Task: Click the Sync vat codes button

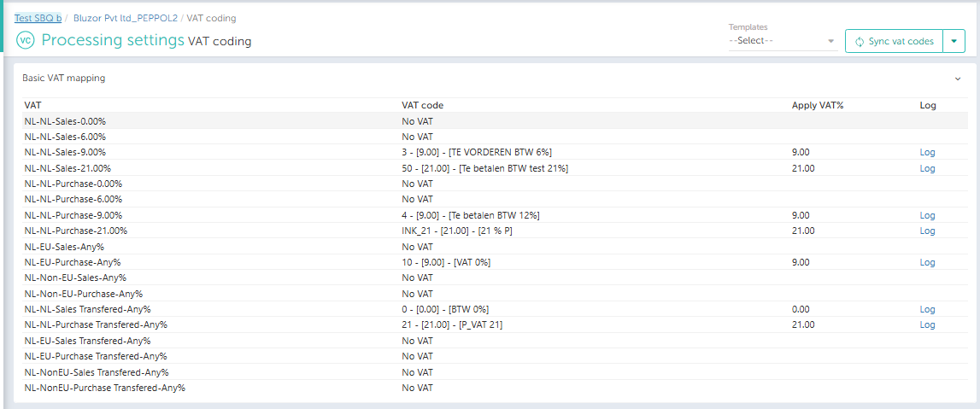Action: (x=894, y=41)
